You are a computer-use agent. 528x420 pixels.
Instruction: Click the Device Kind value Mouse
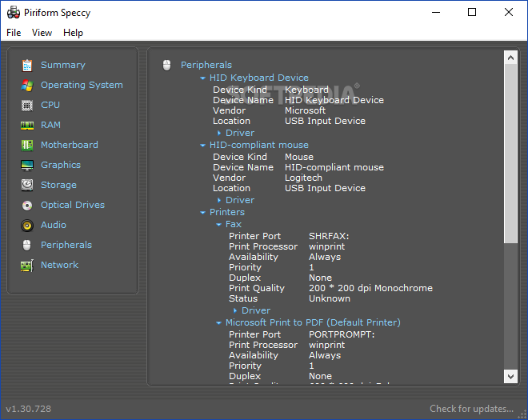[299, 157]
